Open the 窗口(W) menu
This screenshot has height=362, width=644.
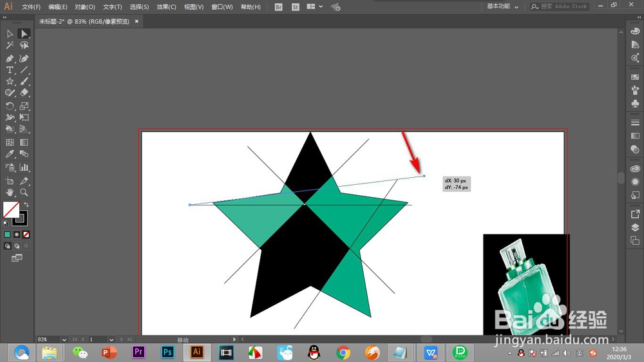(222, 7)
